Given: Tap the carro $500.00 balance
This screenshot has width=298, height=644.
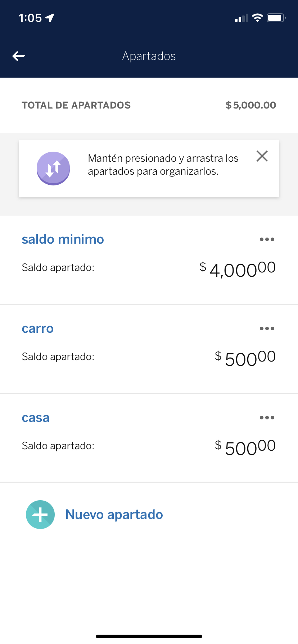Looking at the screenshot, I should coord(245,358).
